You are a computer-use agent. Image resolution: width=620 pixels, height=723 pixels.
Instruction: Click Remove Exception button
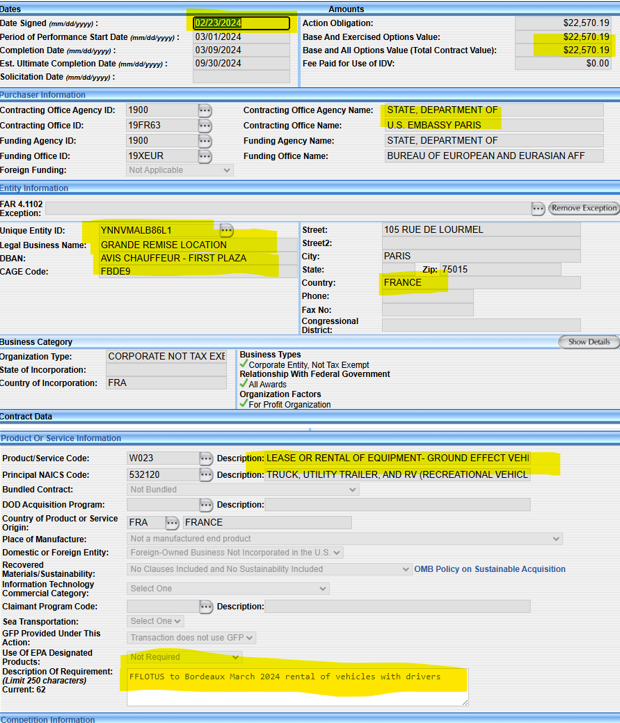[x=584, y=208]
